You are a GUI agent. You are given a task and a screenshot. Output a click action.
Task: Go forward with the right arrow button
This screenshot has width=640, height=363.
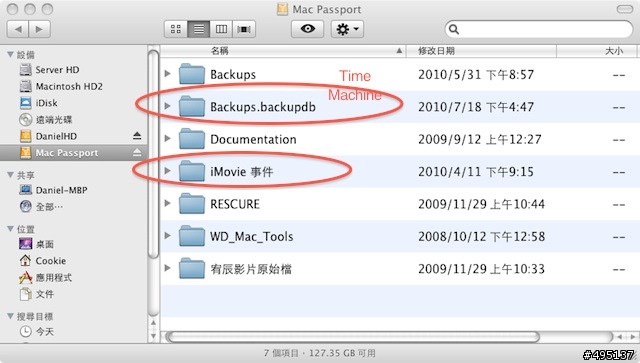click(x=40, y=29)
